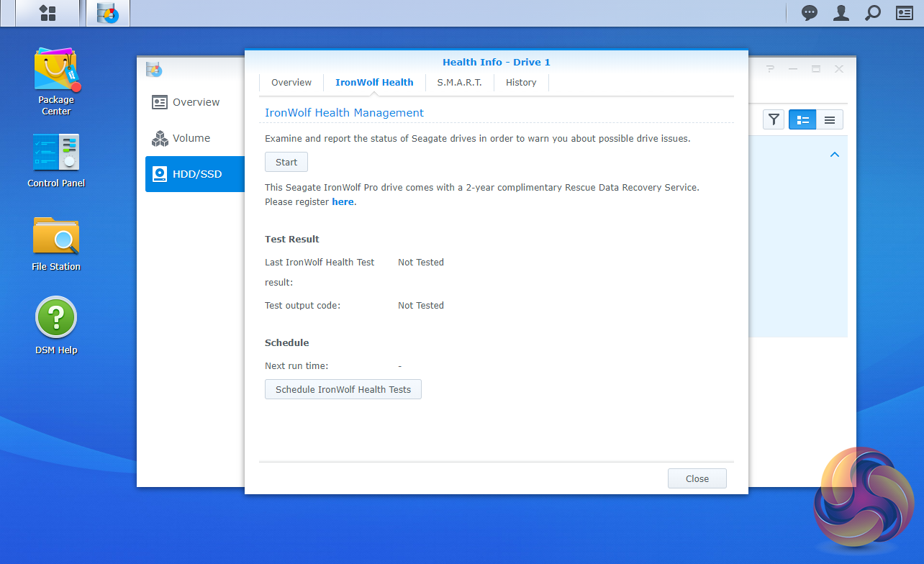
Task: Open the DSM Main Menu grid icon
Action: click(x=47, y=13)
